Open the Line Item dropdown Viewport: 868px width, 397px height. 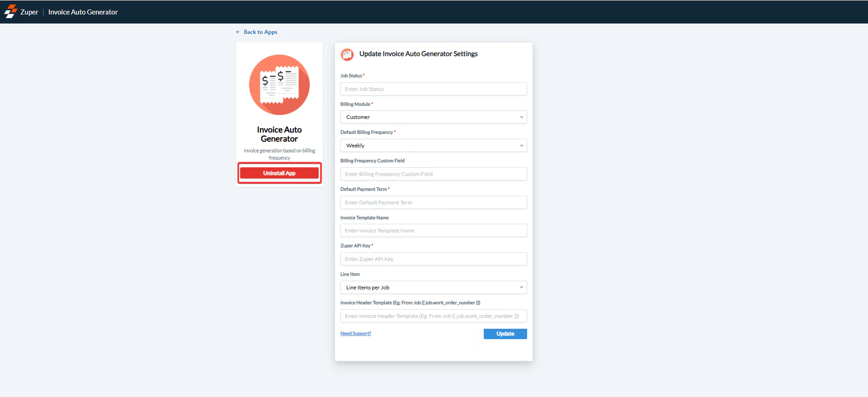(434, 288)
